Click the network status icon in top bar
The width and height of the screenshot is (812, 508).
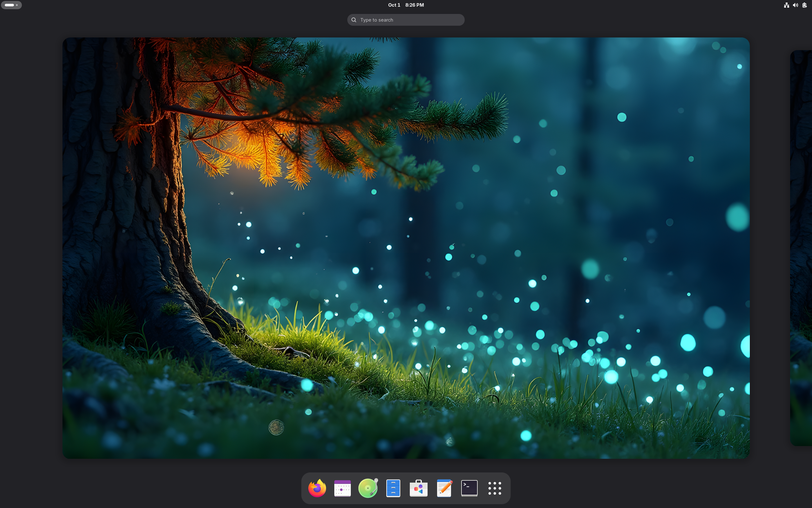[786, 5]
